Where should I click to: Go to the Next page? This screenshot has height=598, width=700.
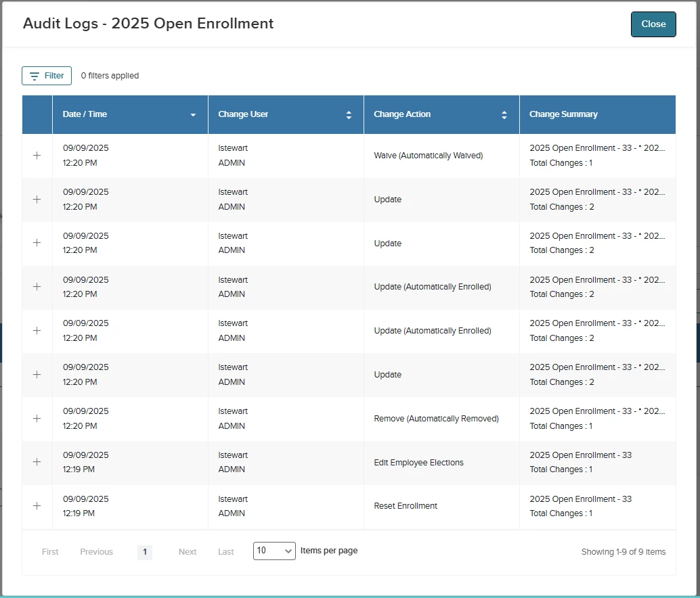(x=188, y=551)
